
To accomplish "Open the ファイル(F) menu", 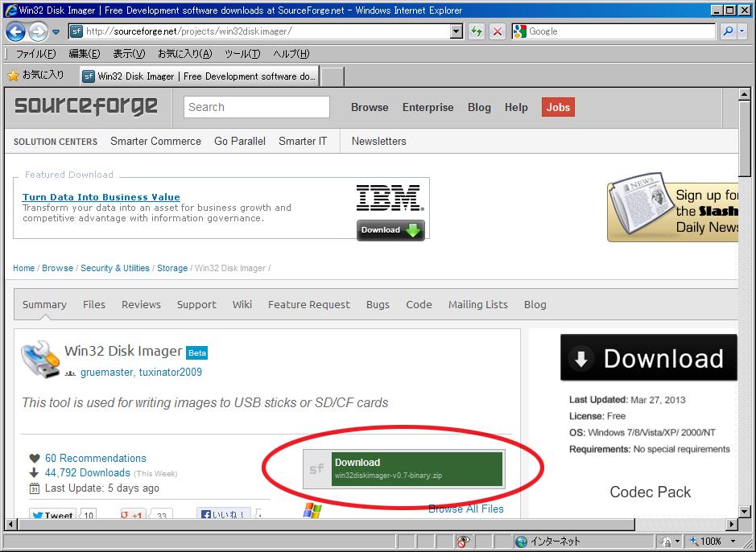I will pyautogui.click(x=35, y=53).
